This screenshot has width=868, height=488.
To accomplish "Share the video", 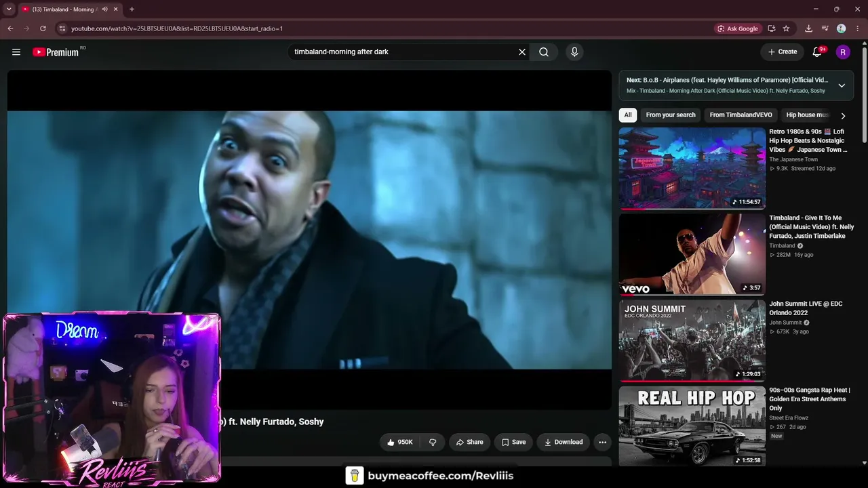I will pos(469,442).
